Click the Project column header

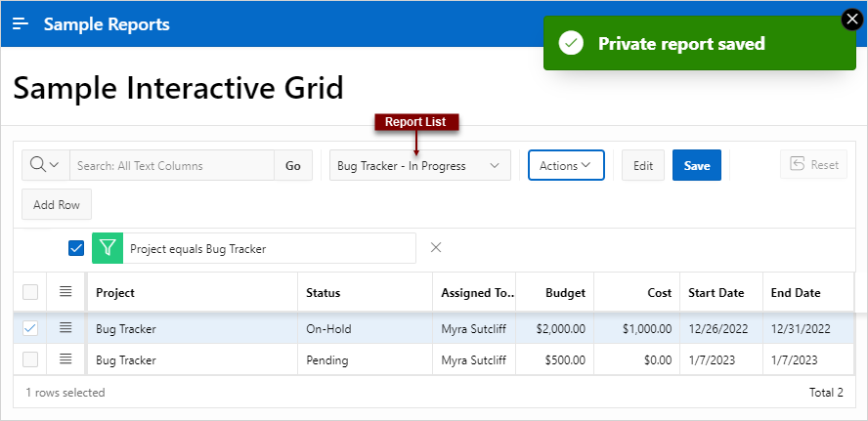[193, 293]
